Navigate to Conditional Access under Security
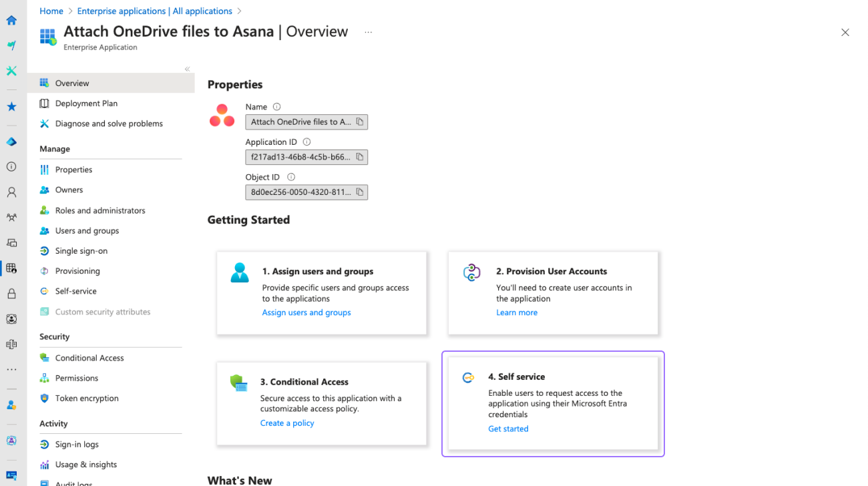This screenshot has width=868, height=486. [x=89, y=358]
